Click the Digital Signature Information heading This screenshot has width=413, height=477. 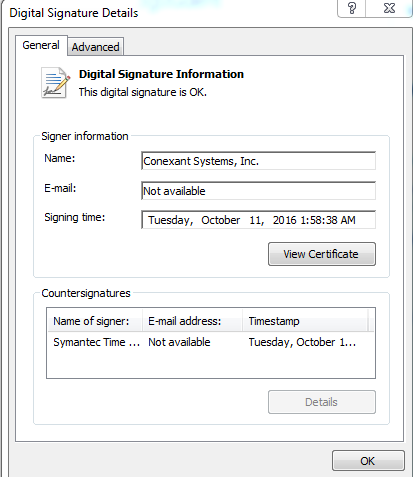(161, 74)
